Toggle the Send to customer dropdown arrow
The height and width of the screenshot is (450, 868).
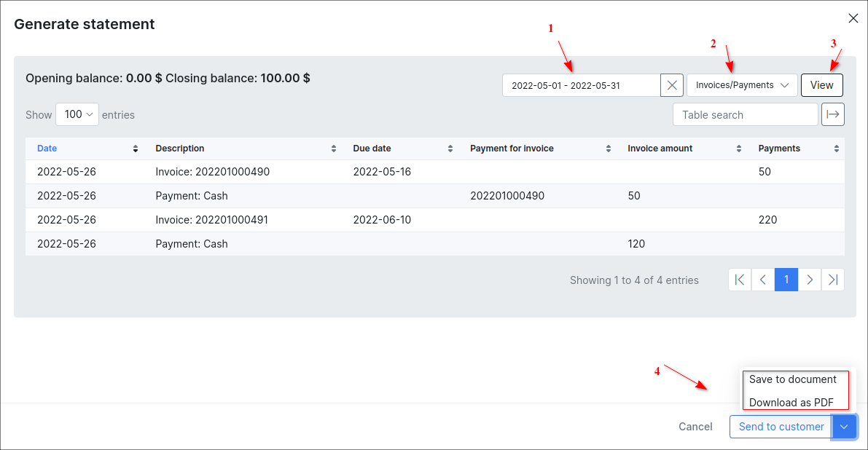pyautogui.click(x=844, y=427)
